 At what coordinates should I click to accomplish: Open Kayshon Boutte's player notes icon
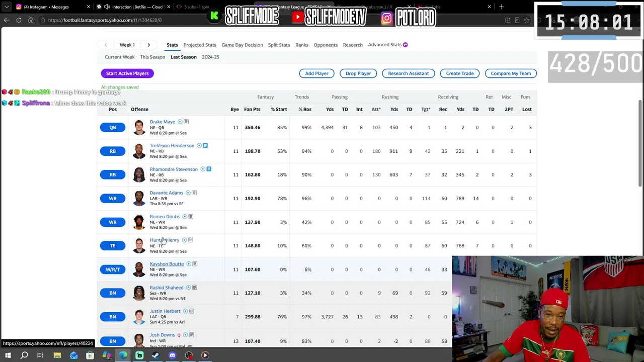(x=195, y=263)
